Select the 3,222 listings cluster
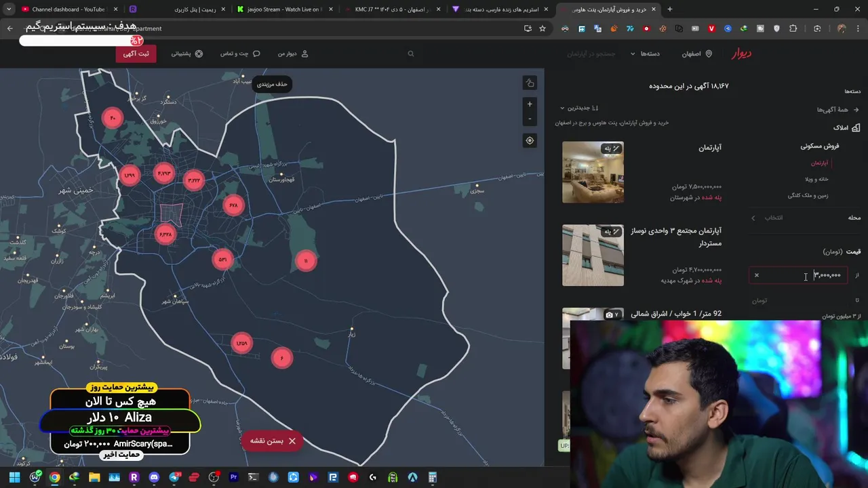Viewport: 868px width, 488px height. [x=194, y=180]
